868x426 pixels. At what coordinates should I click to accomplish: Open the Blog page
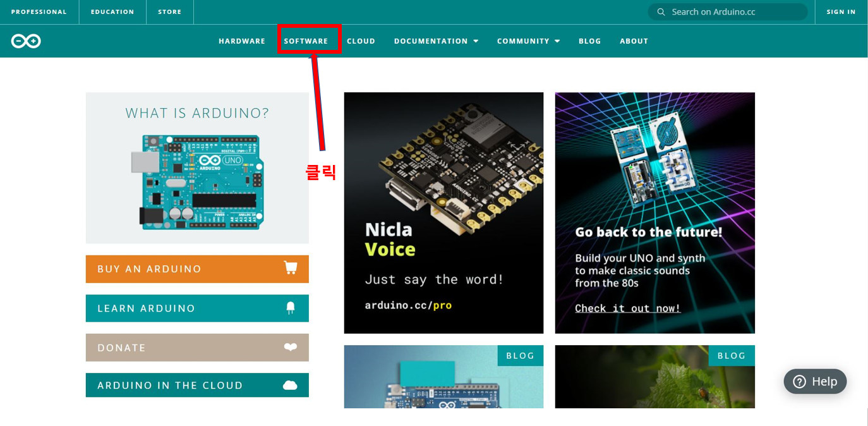(x=589, y=41)
